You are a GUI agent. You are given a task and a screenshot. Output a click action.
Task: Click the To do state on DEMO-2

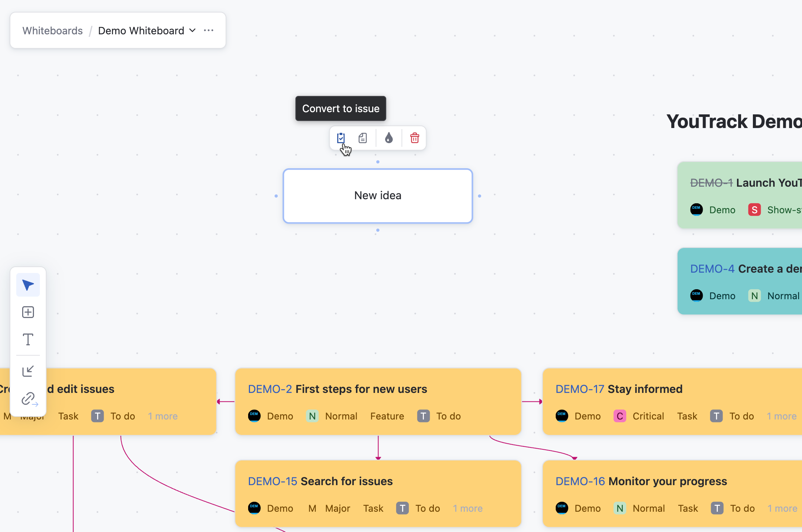[x=448, y=416]
